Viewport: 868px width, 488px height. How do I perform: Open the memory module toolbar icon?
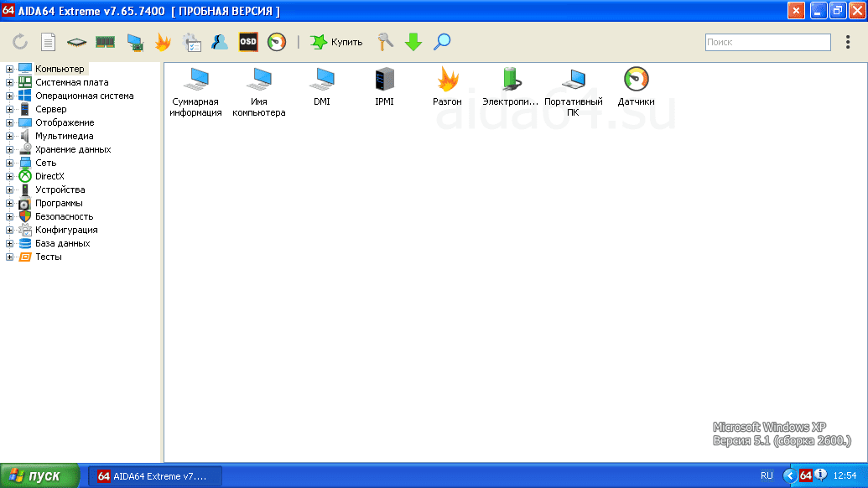tap(105, 42)
